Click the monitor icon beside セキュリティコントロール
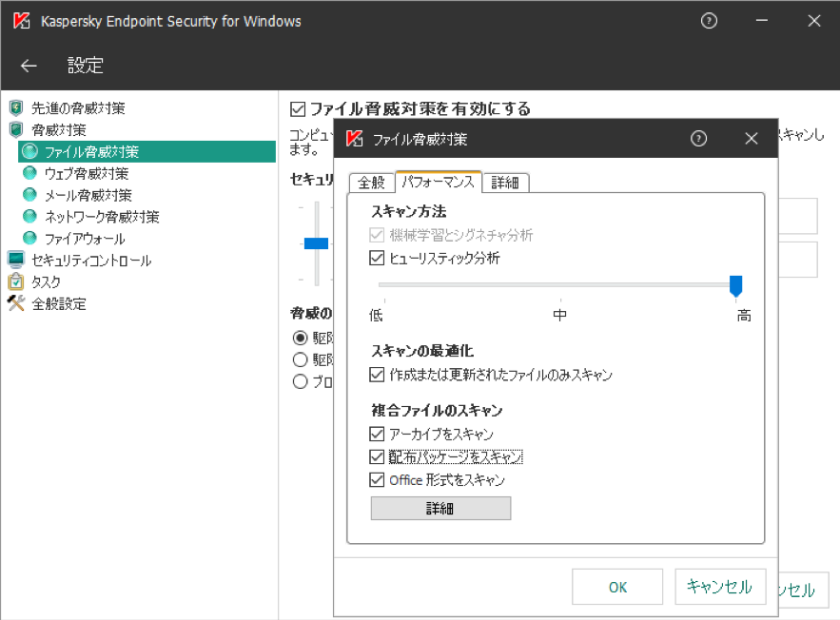This screenshot has width=840, height=620. point(16,260)
